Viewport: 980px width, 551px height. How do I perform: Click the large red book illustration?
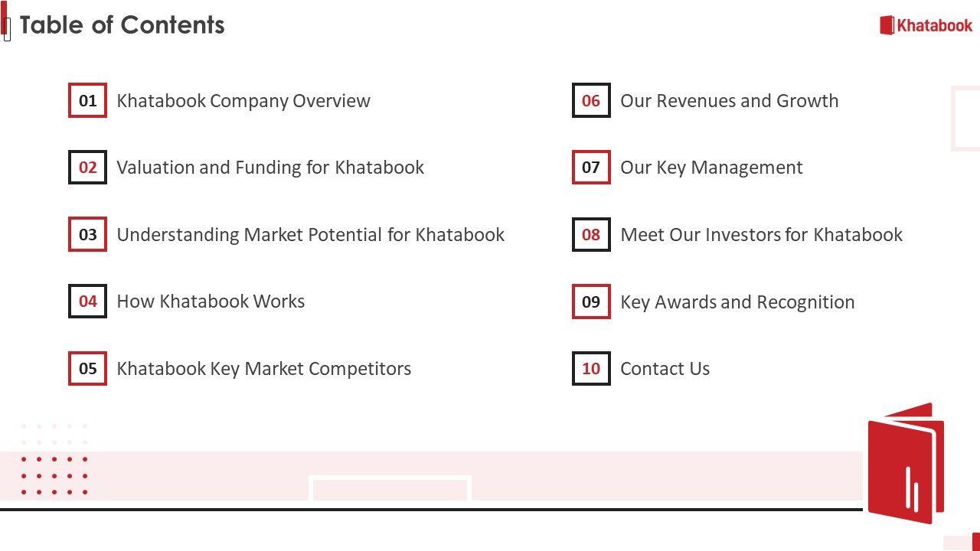point(905,465)
